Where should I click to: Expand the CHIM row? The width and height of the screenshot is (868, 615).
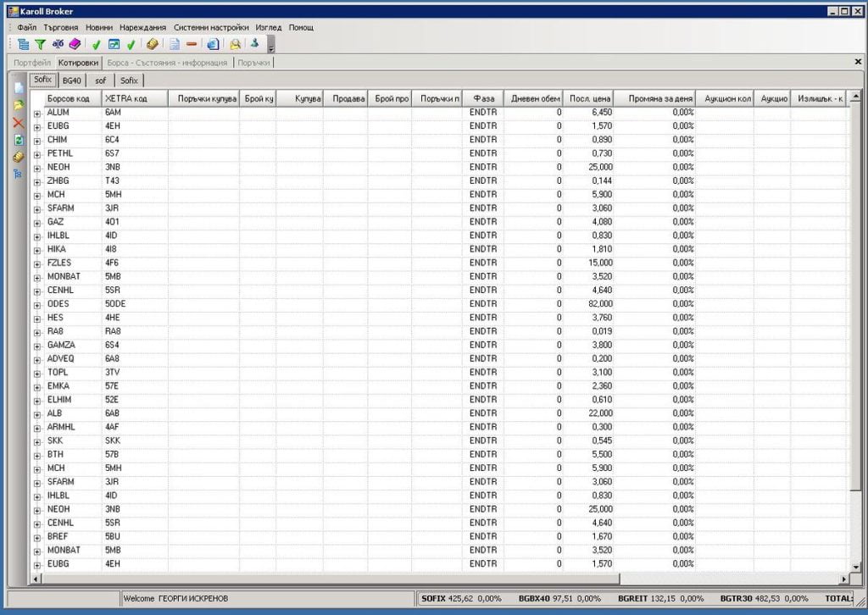(x=37, y=141)
